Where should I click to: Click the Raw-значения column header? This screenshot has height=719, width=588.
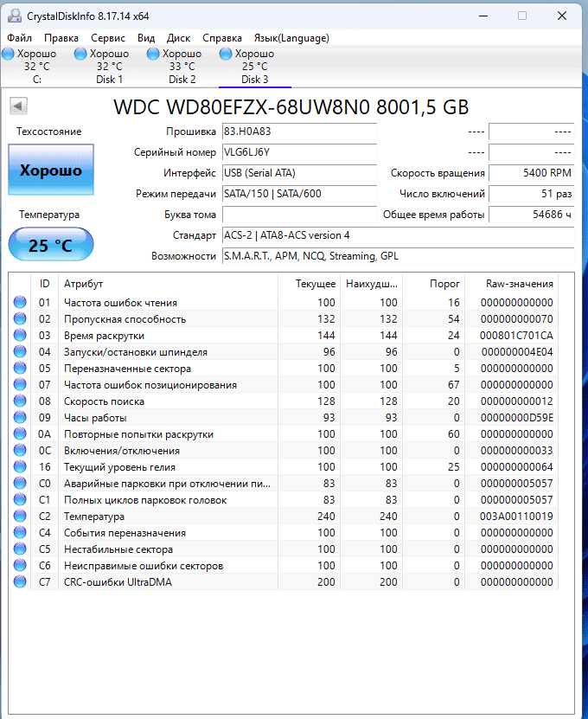[519, 284]
